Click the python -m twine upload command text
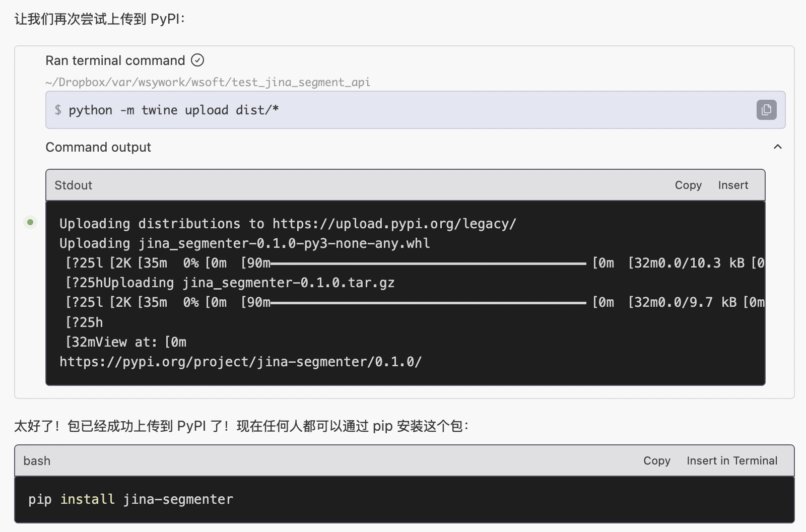The width and height of the screenshot is (806, 532). pos(173,110)
